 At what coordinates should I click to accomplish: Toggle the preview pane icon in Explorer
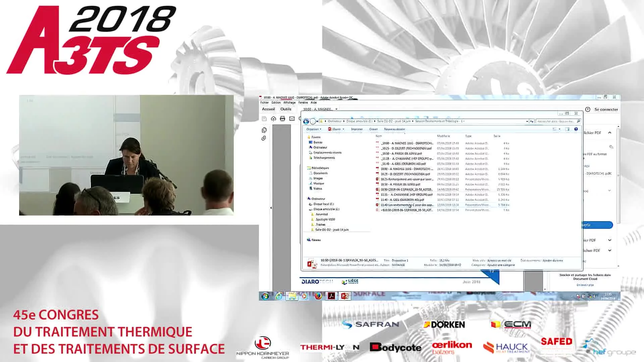[567, 129]
